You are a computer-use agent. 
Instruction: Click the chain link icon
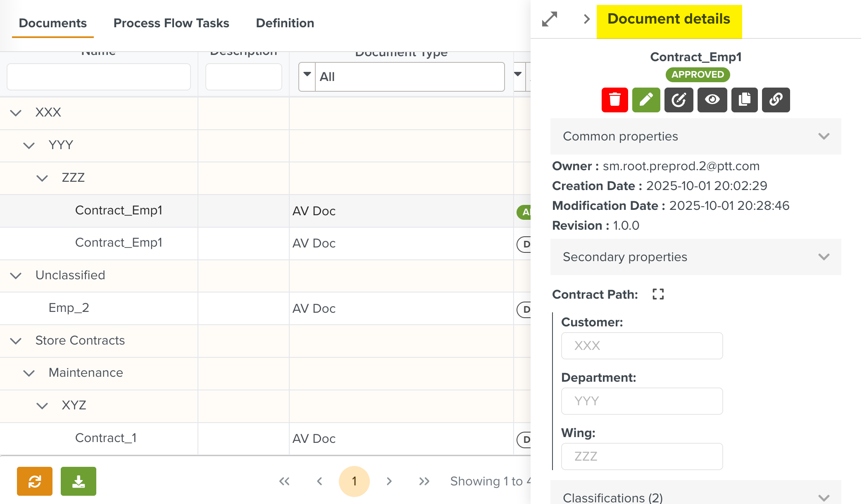coord(776,100)
